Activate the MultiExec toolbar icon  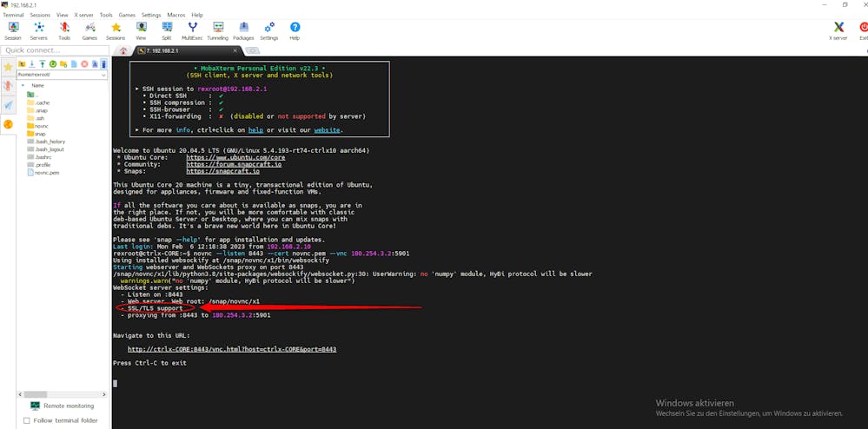[x=192, y=31]
